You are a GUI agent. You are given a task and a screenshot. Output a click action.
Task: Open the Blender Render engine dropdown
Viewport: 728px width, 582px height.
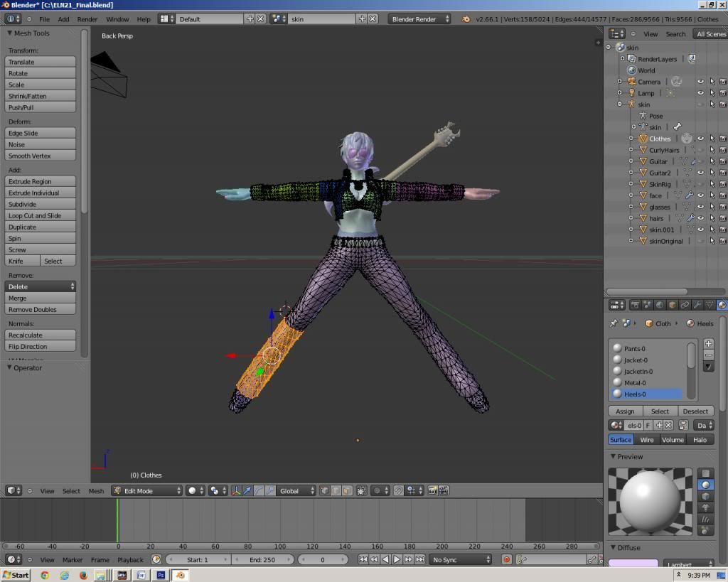[419, 19]
